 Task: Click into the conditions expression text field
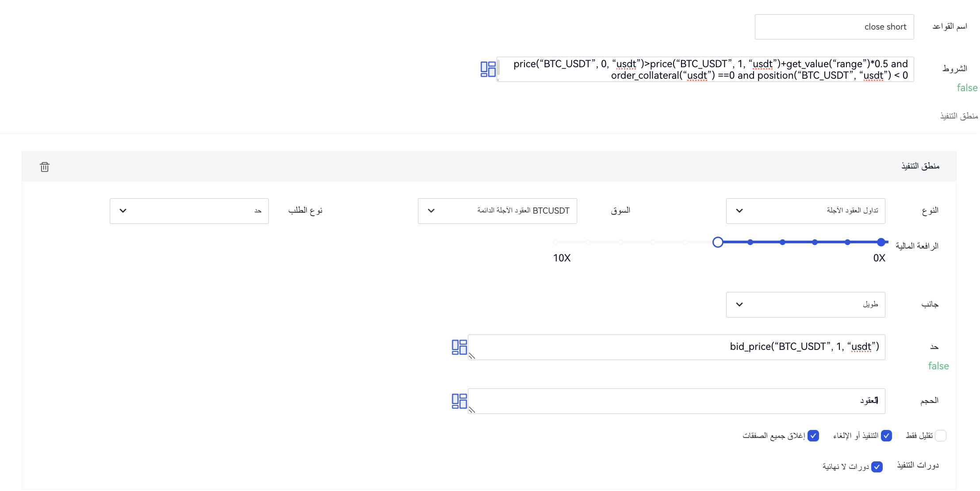pos(705,69)
